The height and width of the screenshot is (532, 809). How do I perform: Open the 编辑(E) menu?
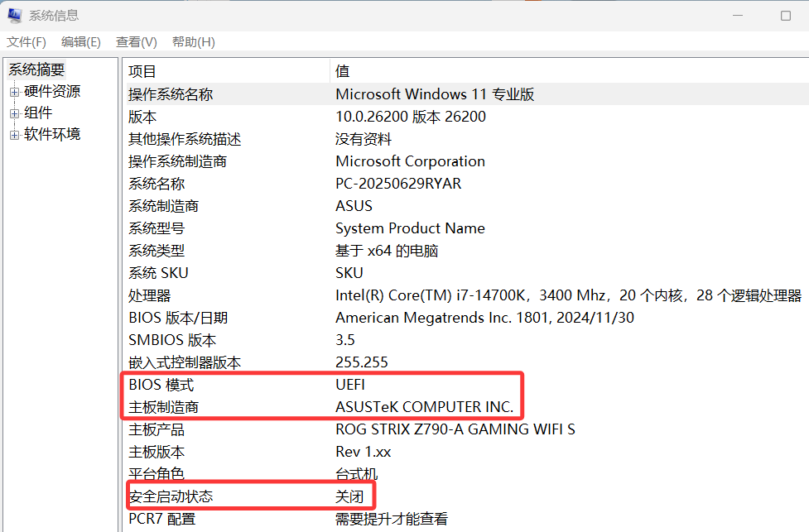coord(81,41)
